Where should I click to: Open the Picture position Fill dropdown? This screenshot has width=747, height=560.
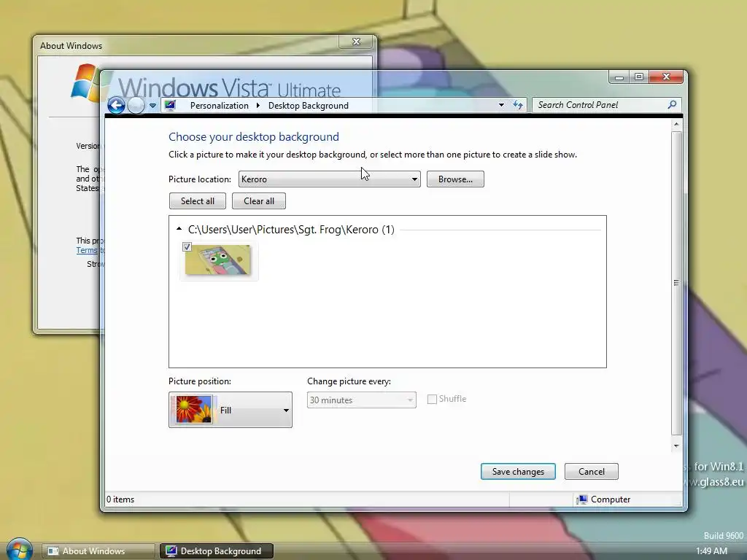[230, 410]
